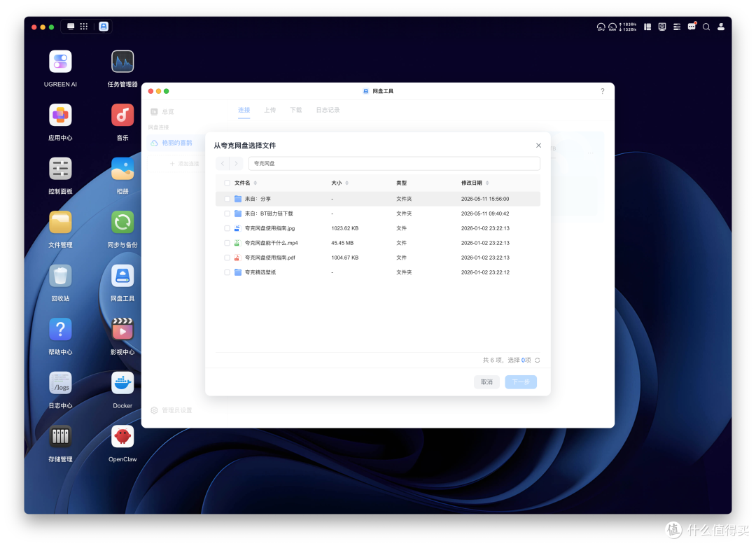Click the show desktop icon in top bar

[71, 27]
